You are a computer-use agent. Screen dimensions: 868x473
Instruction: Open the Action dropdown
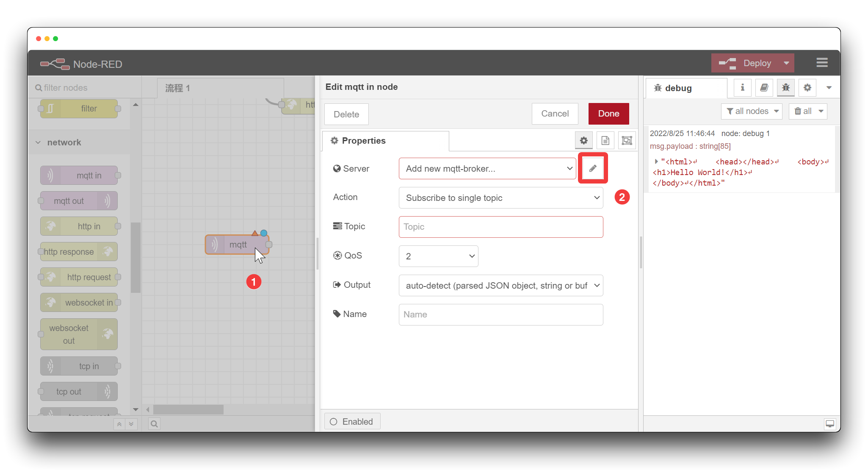tap(501, 198)
